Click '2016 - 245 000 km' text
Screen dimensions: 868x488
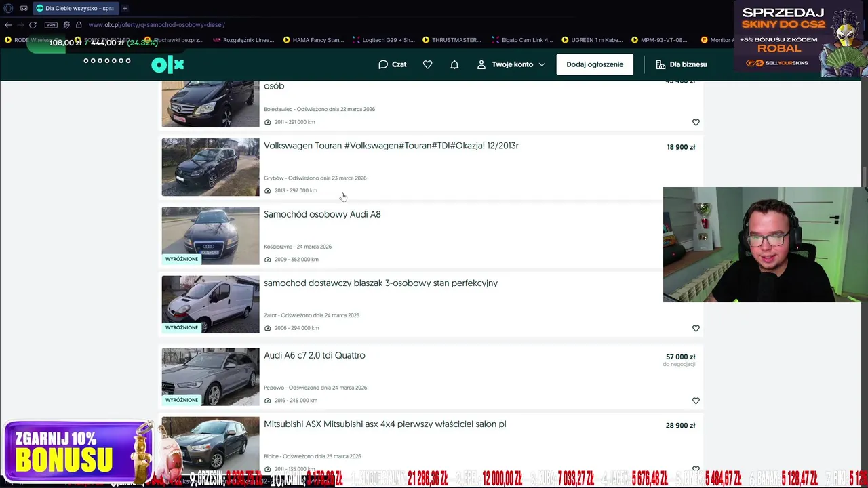tap(296, 401)
